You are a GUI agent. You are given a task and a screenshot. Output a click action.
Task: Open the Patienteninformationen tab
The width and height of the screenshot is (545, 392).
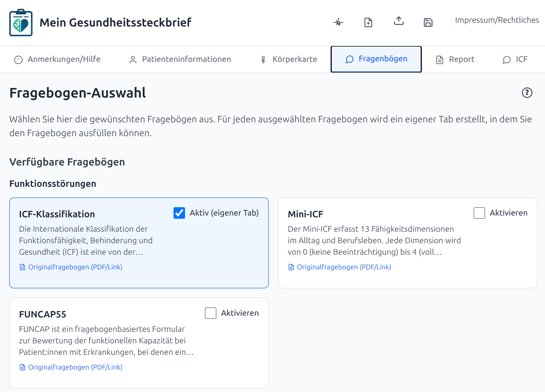click(x=180, y=59)
